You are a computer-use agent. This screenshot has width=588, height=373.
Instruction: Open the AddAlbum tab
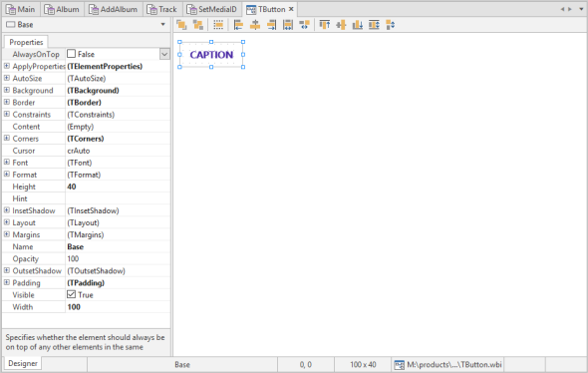point(113,9)
